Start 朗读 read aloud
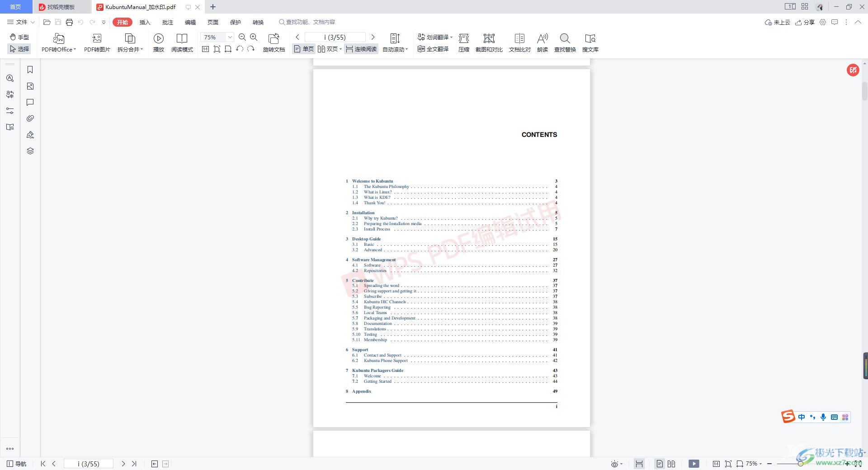This screenshot has height=470, width=868. [542, 43]
